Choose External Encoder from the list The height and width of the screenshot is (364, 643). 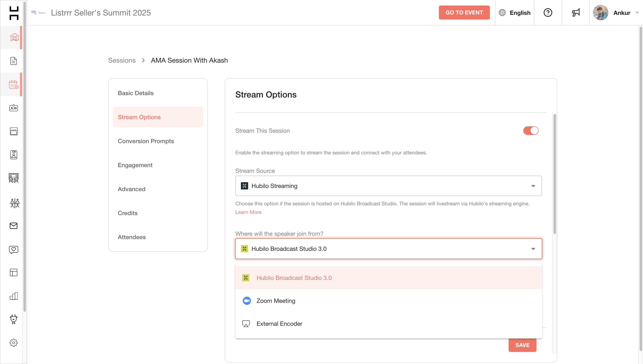coord(279,324)
